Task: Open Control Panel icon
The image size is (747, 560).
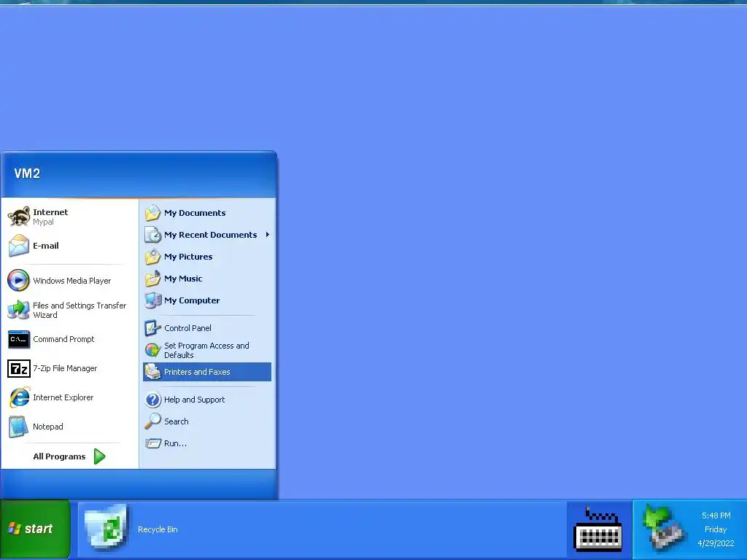Action: pyautogui.click(x=153, y=328)
